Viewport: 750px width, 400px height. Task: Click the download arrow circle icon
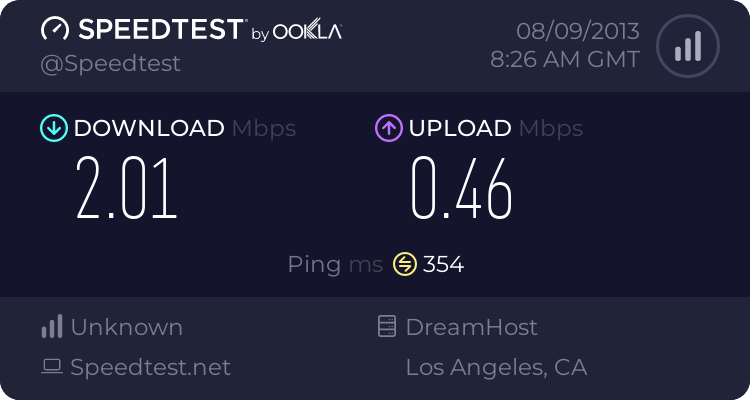[x=52, y=128]
